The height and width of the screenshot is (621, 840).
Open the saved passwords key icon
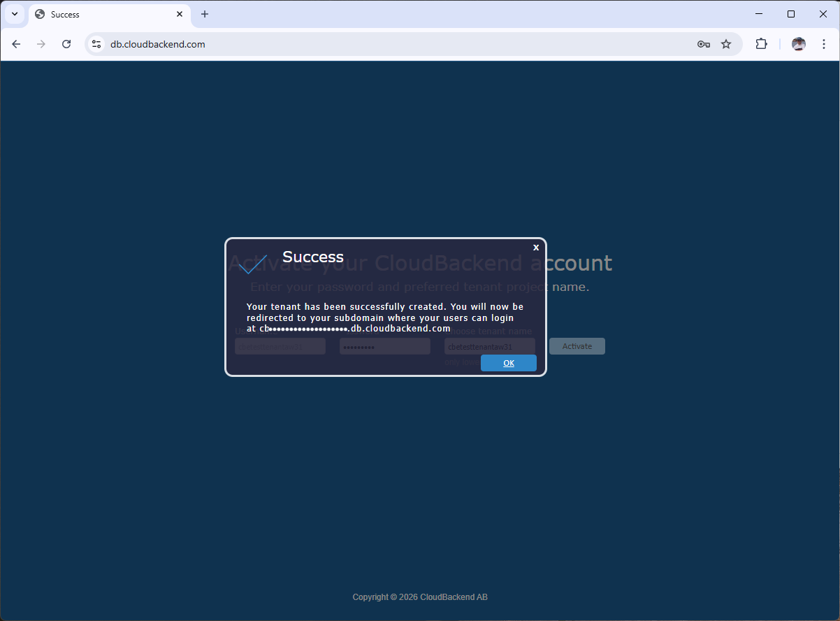tap(703, 44)
